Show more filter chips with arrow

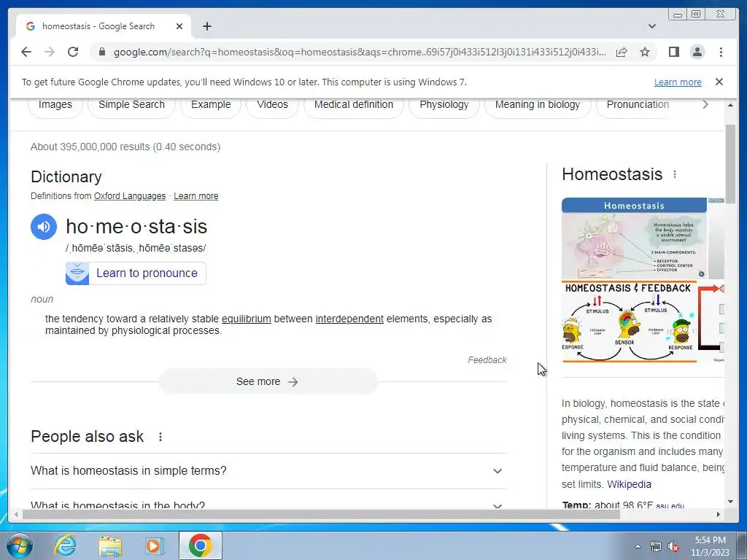point(705,104)
